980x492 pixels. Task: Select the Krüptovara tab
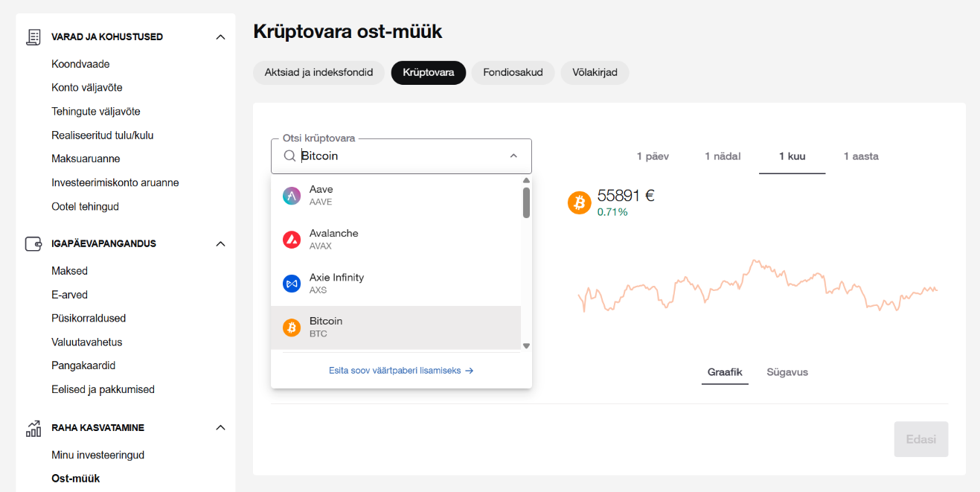[429, 73]
